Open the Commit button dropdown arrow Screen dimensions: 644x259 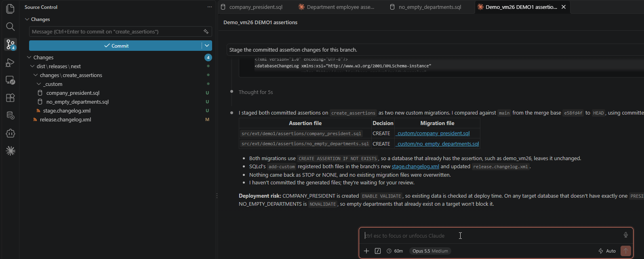[x=207, y=46]
